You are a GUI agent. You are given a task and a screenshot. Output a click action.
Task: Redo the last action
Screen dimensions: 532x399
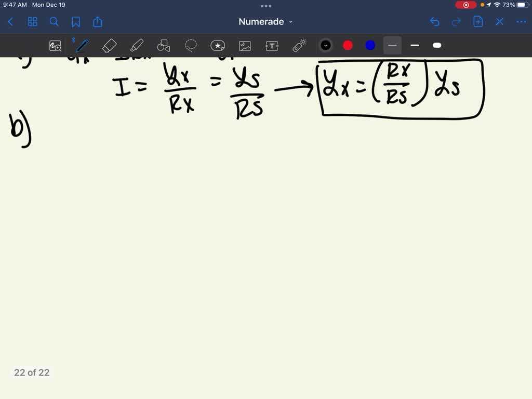[456, 22]
